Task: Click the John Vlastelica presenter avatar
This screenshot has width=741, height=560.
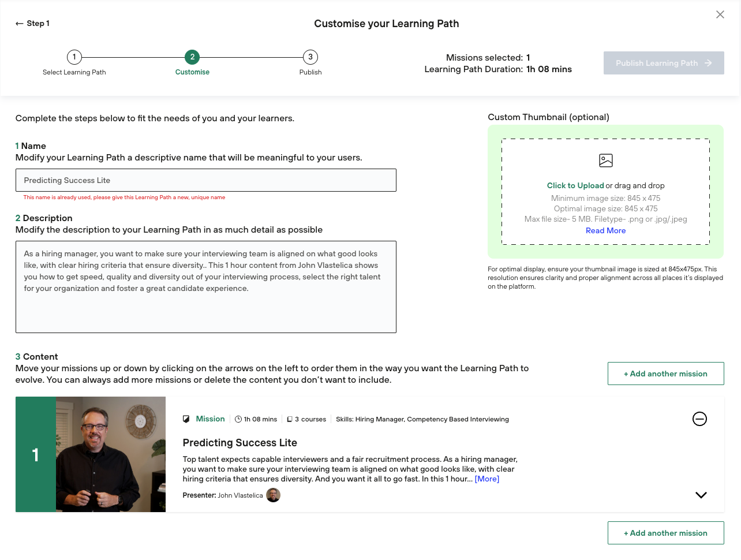Action: click(273, 495)
